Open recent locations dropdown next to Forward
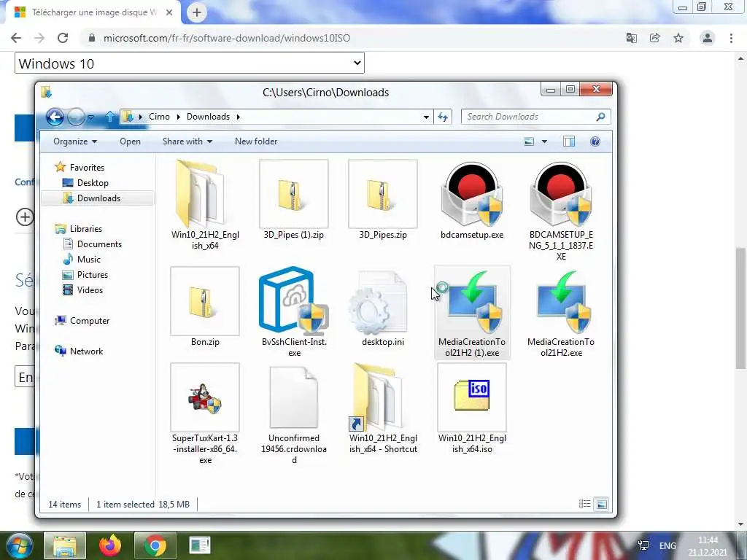747x560 pixels. 91,117
